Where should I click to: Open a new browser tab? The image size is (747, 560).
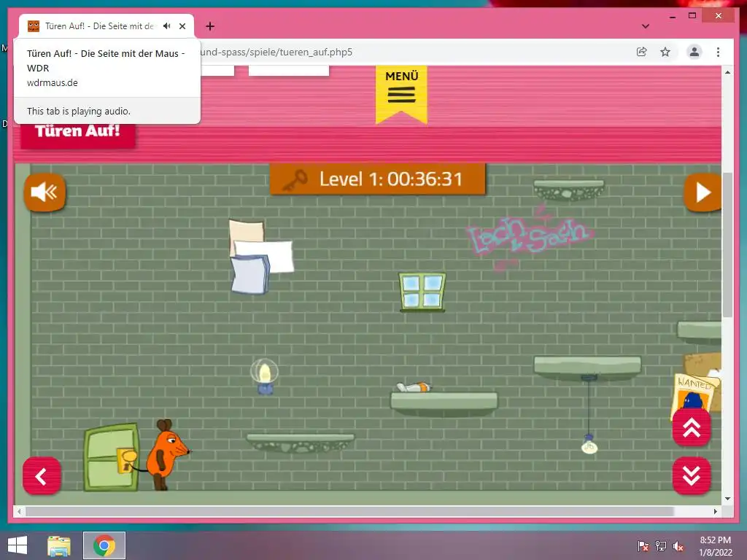(x=210, y=26)
